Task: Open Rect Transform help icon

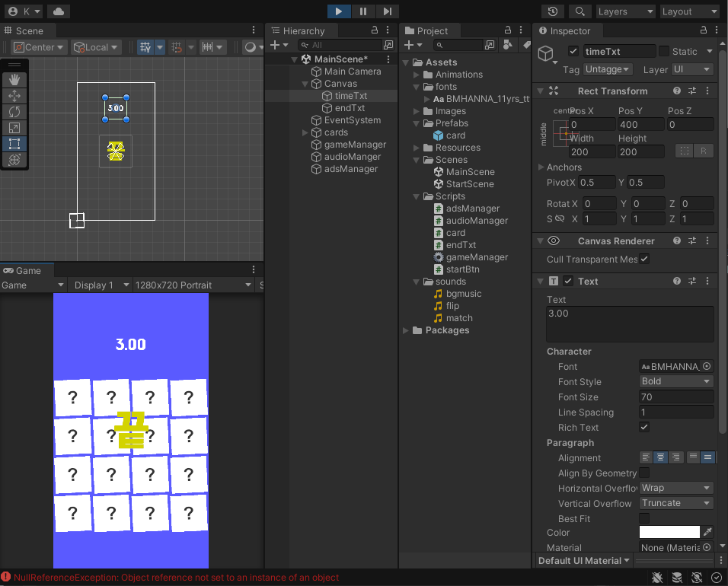Action: point(677,91)
